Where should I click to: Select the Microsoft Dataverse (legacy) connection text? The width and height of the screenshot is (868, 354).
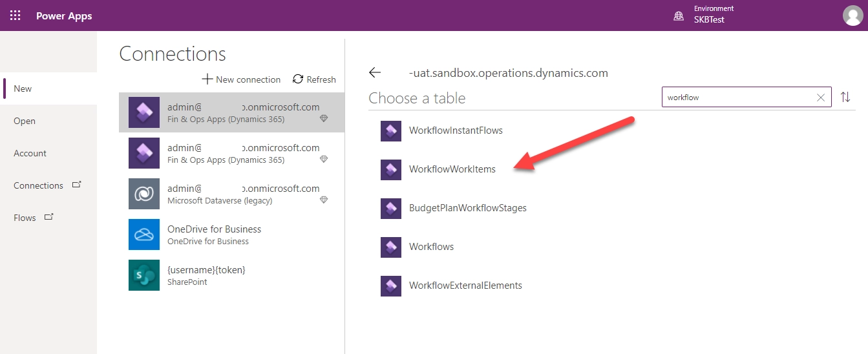tap(220, 200)
